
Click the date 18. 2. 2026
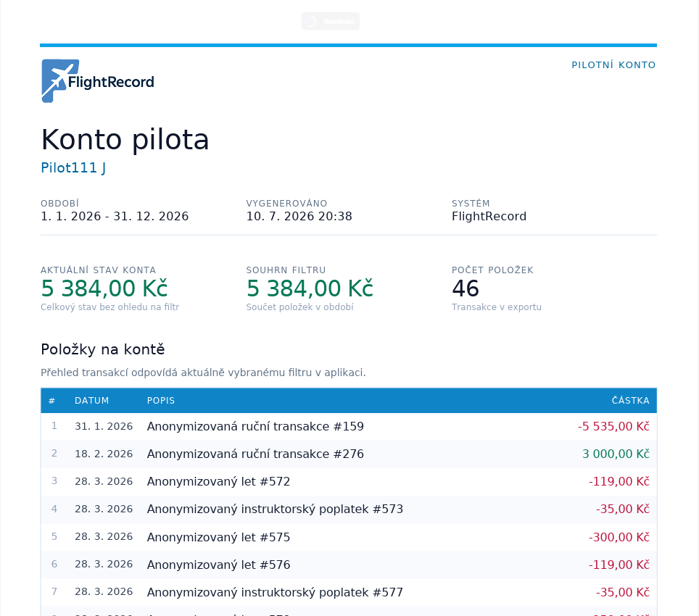[x=104, y=454]
